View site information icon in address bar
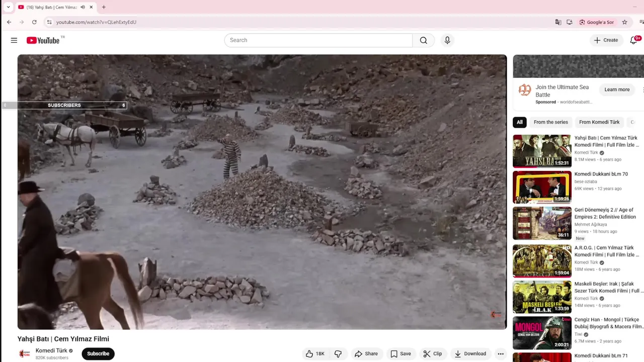Image resolution: width=644 pixels, height=362 pixels. point(49,22)
